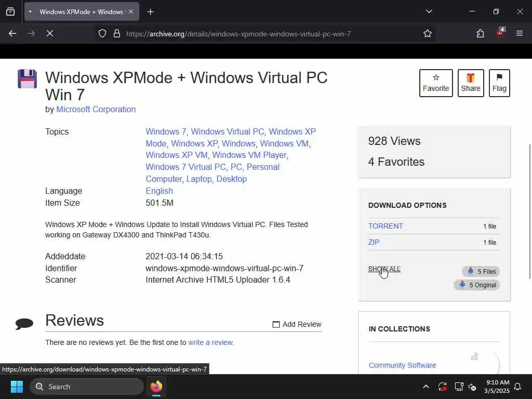
Task: Click the Firefox View icon in the tab strip
Action: [x=10, y=12]
